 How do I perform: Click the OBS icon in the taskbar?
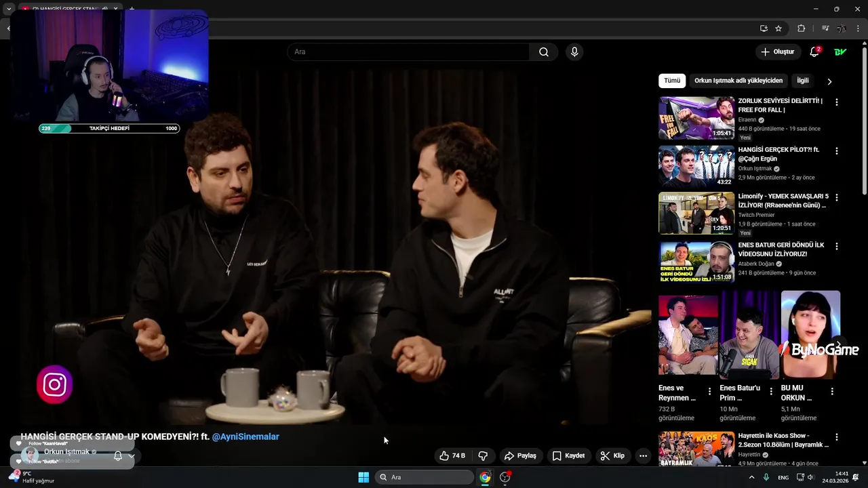(x=505, y=477)
